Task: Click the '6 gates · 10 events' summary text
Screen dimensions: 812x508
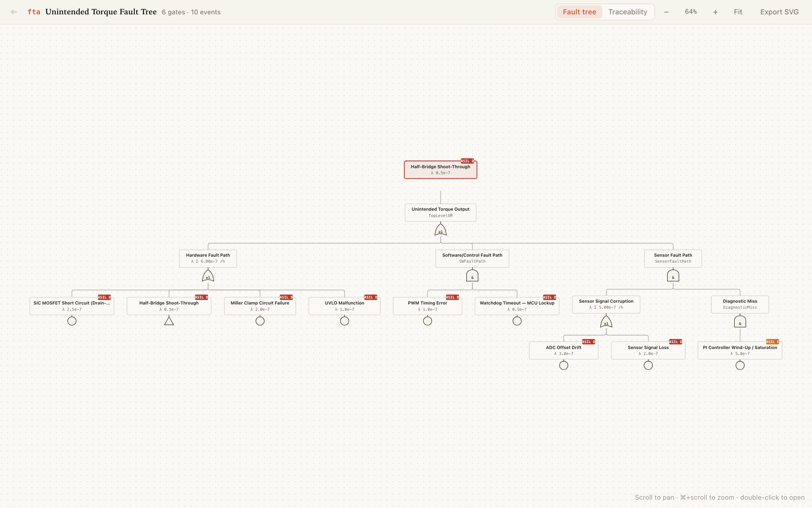Action: pyautogui.click(x=191, y=12)
